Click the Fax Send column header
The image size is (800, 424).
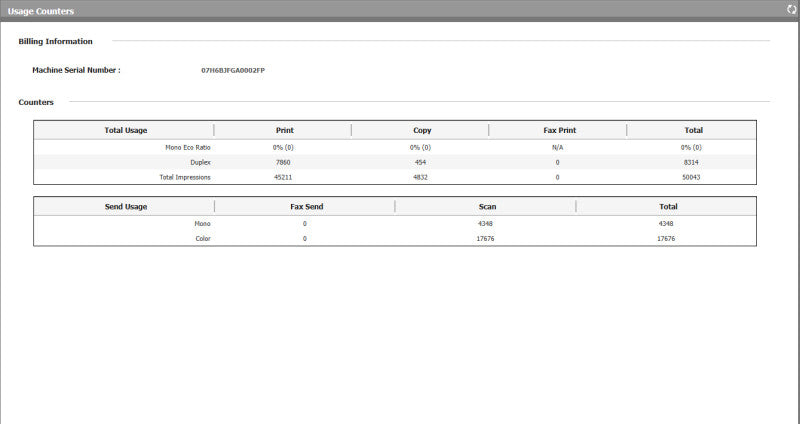307,207
